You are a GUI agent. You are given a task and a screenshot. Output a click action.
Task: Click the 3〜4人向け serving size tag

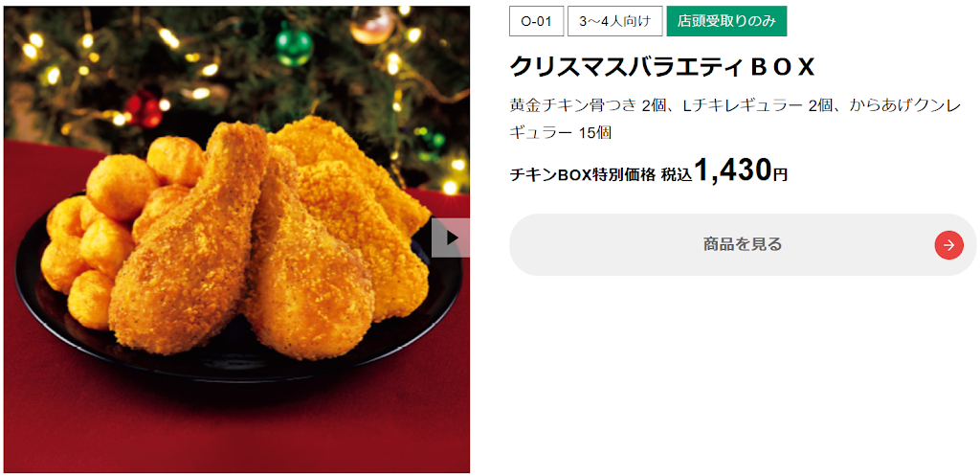615,21
